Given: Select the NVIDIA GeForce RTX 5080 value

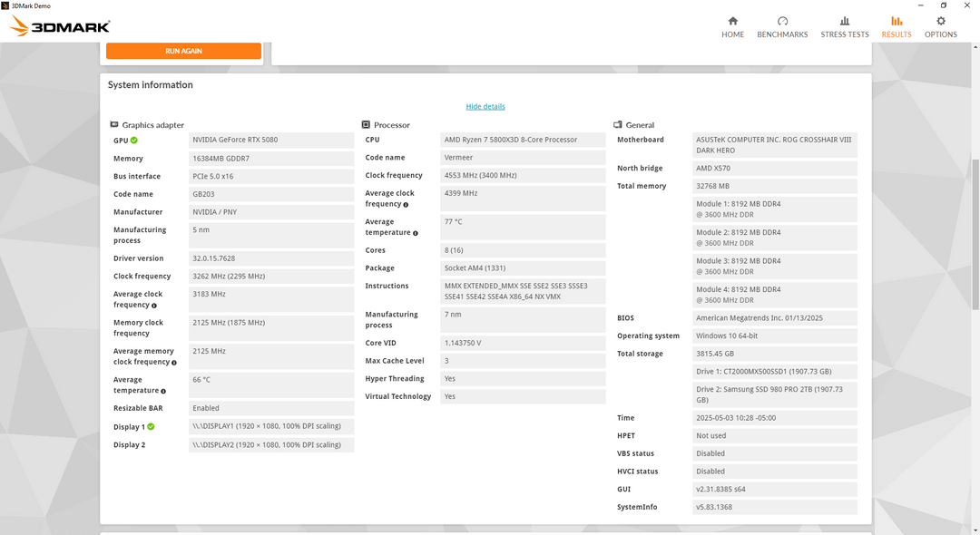Looking at the screenshot, I should pyautogui.click(x=271, y=140).
